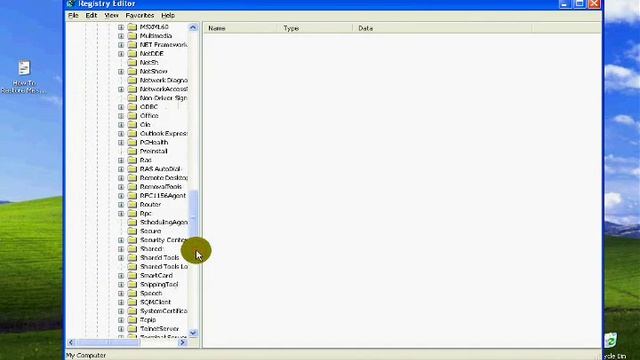Maximize the Registry Editor window
Screen dimensions: 640x360
point(580,4)
